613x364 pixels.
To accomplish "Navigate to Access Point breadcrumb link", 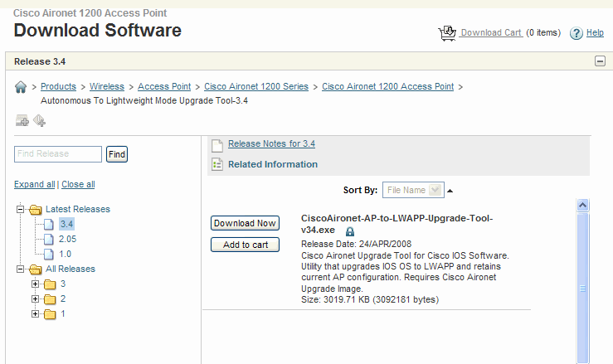I will click(164, 86).
